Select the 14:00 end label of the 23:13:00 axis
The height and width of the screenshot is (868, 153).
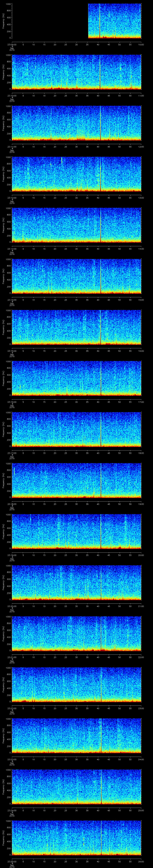(x=141, y=249)
